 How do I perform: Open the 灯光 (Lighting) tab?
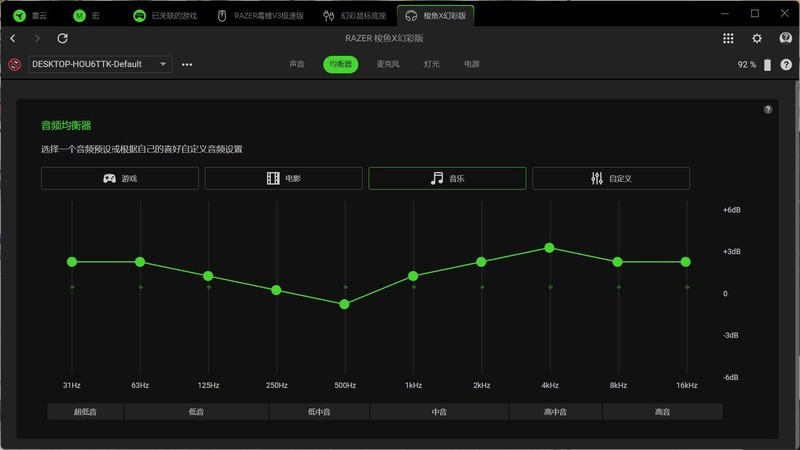coord(431,64)
